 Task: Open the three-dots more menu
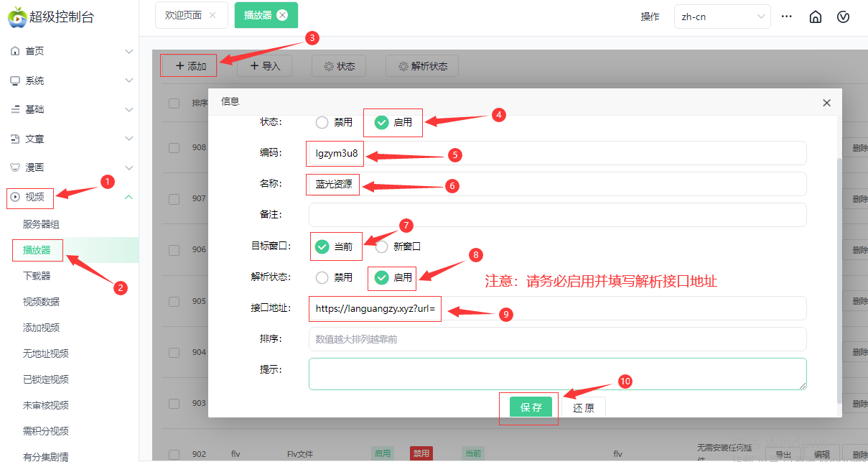click(787, 17)
